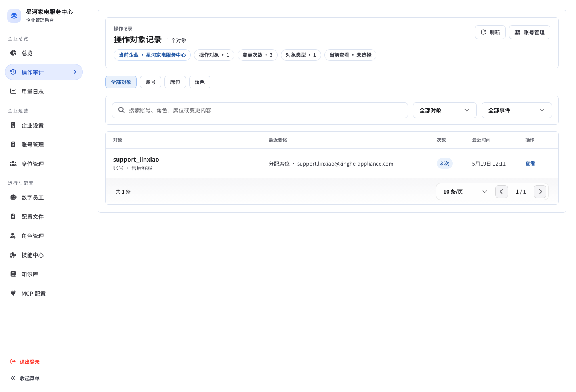Viewport: 576px width, 392px height.
Task: Click the 共 1 条 total text
Action: [123, 192]
